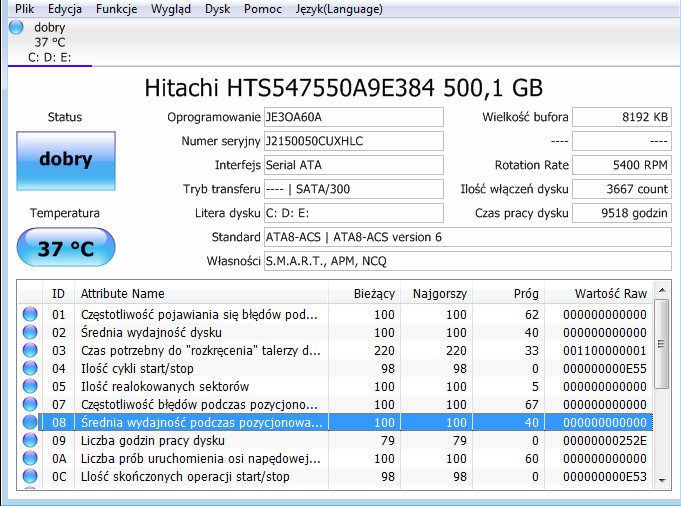
Task: Click status icon for attribute 03
Action: coord(30,350)
